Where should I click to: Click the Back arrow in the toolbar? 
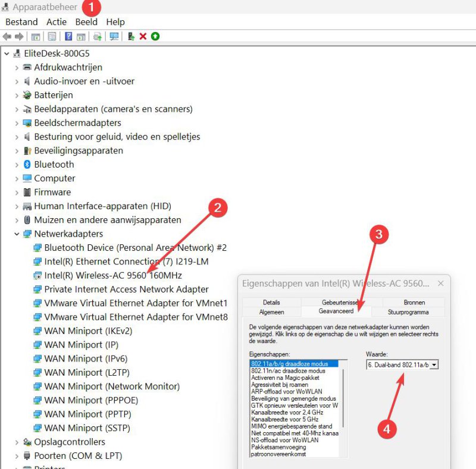coord(7,37)
